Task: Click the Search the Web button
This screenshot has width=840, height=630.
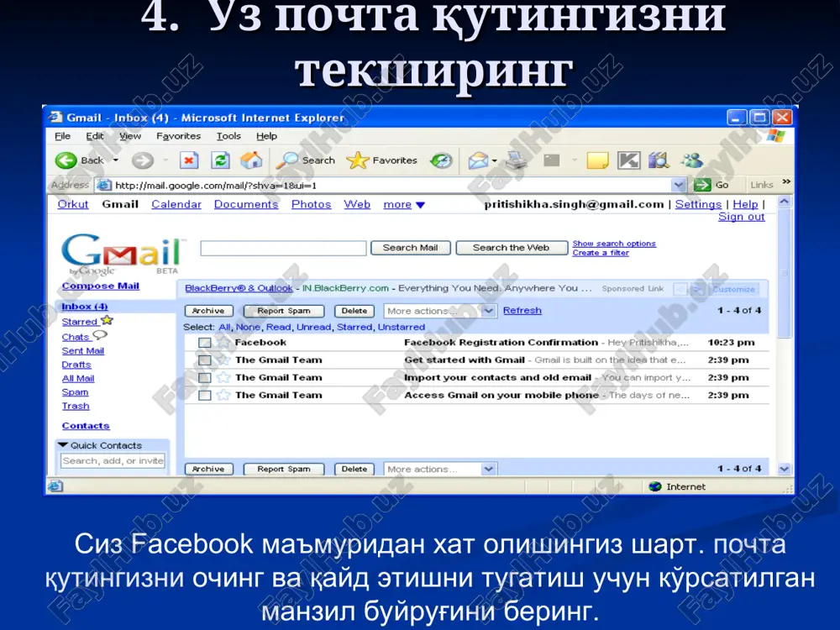Action: click(x=511, y=248)
